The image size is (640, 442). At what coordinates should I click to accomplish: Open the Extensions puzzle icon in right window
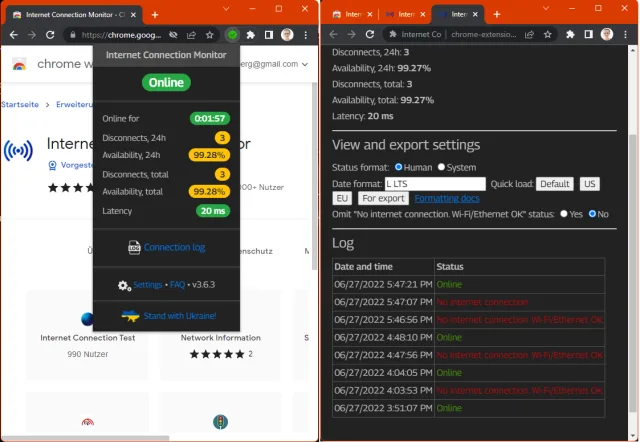pos(570,35)
